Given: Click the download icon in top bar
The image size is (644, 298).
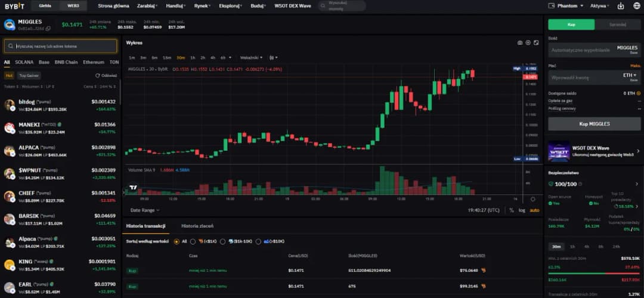Looking at the screenshot, I should point(621,6).
